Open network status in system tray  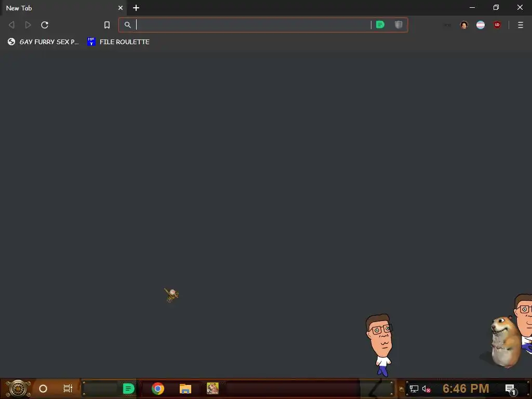point(414,389)
